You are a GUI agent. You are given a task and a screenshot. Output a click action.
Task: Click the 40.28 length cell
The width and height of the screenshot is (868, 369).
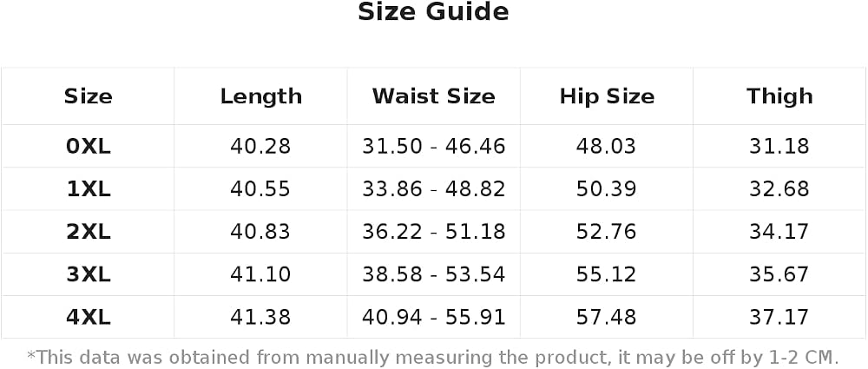tap(260, 146)
